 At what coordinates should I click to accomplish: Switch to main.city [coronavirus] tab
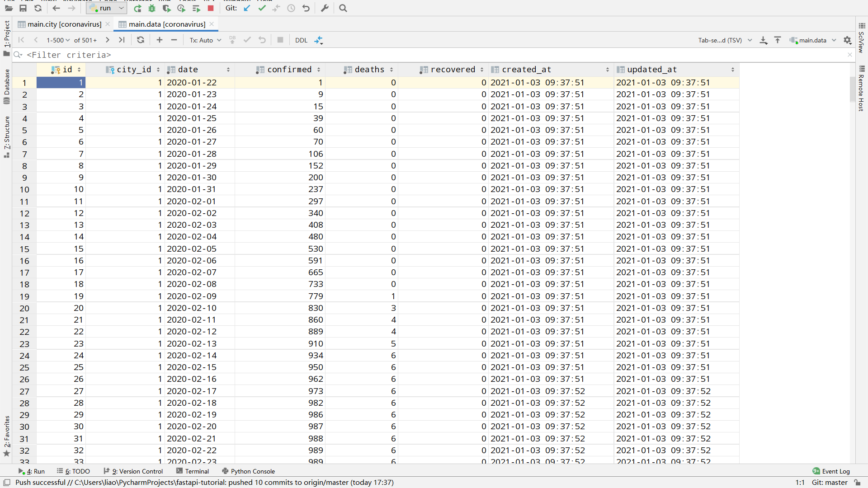click(64, 24)
